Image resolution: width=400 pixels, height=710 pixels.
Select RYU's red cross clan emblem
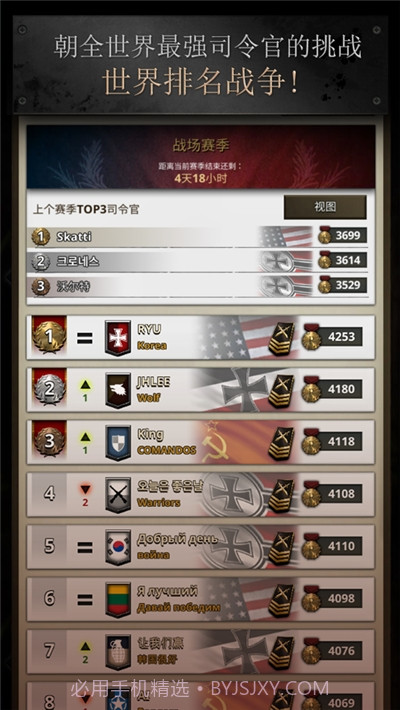(x=118, y=338)
